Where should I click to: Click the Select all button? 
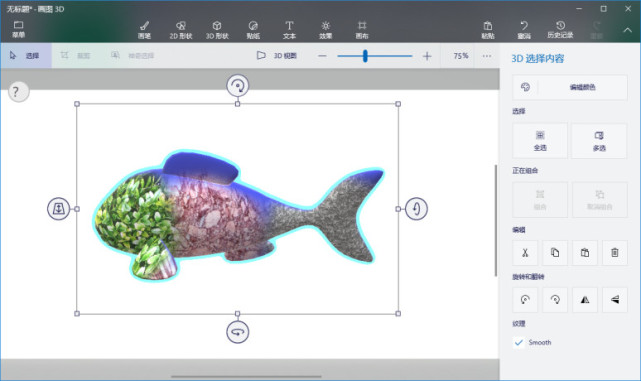pyautogui.click(x=540, y=141)
